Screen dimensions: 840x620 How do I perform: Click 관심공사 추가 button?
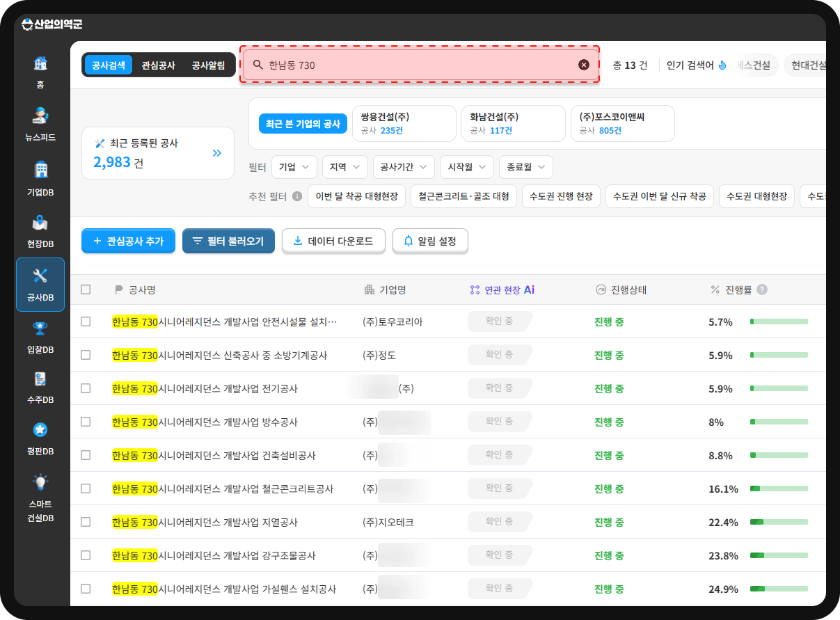pos(128,241)
